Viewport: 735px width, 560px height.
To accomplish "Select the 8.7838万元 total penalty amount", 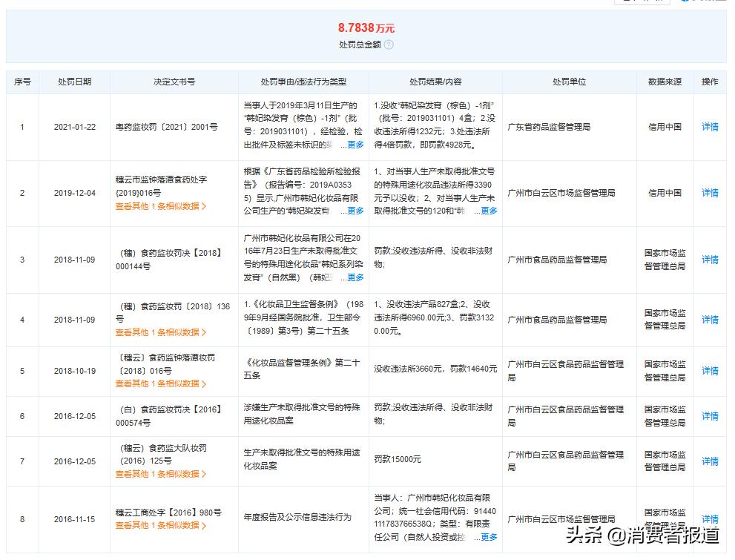I will (x=366, y=28).
